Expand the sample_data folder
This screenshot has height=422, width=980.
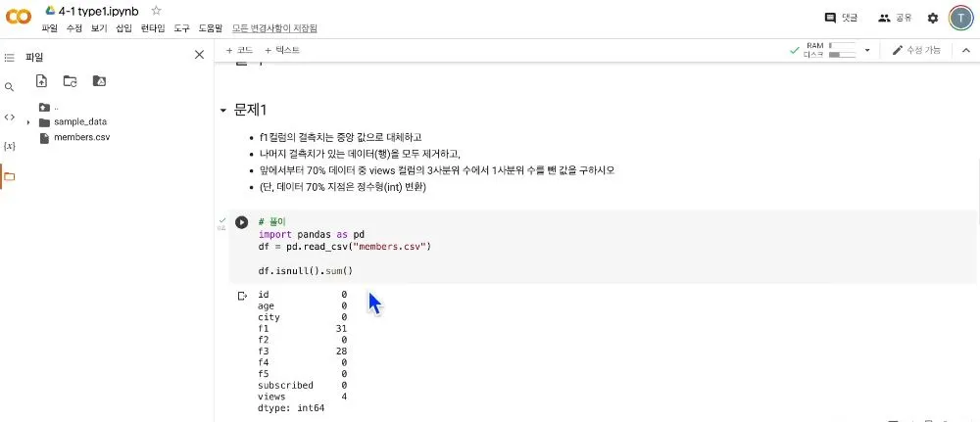click(x=28, y=122)
